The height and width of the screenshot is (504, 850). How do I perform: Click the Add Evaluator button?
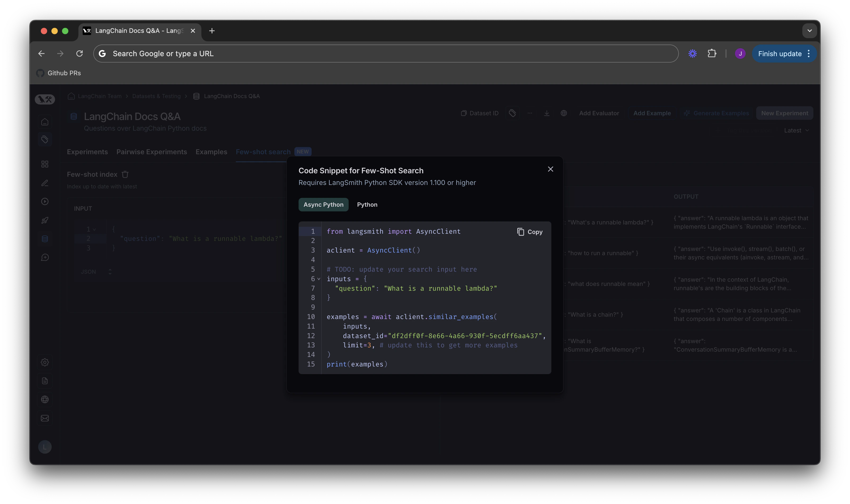coord(599,113)
